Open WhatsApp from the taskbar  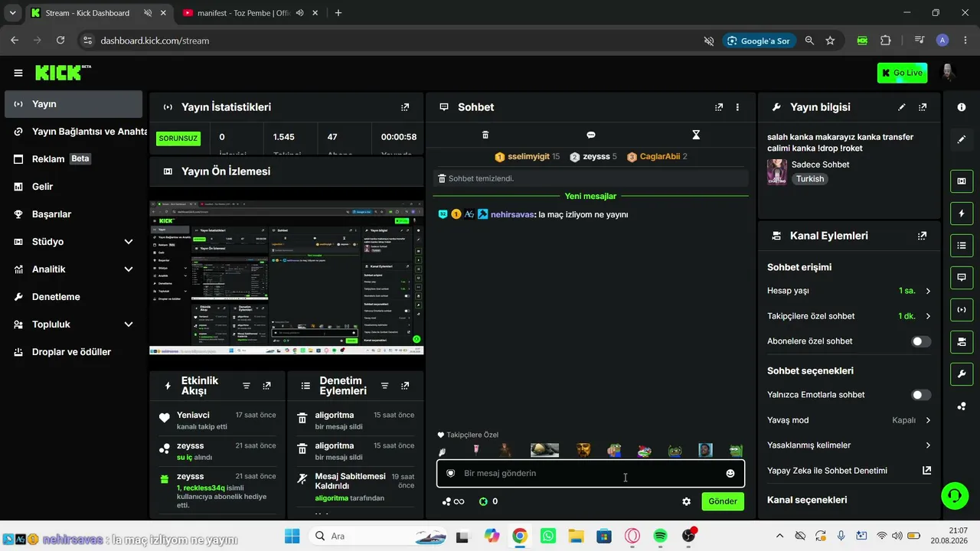(547, 536)
